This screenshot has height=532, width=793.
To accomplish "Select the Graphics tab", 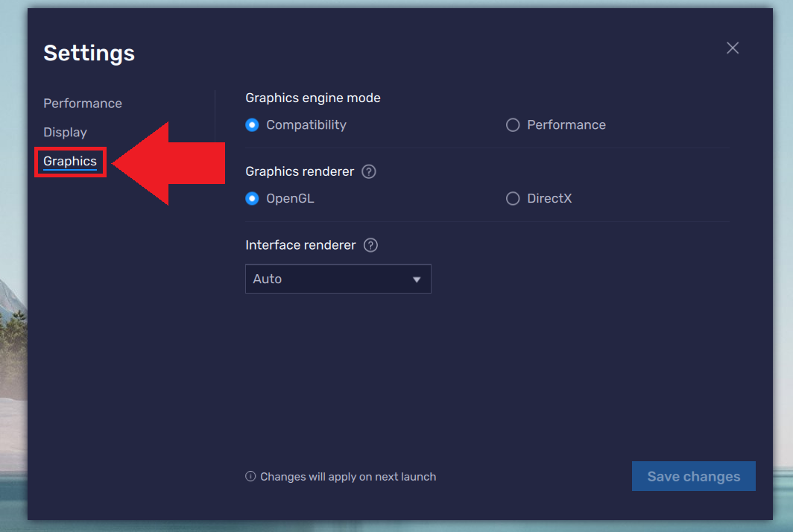I will tap(69, 161).
